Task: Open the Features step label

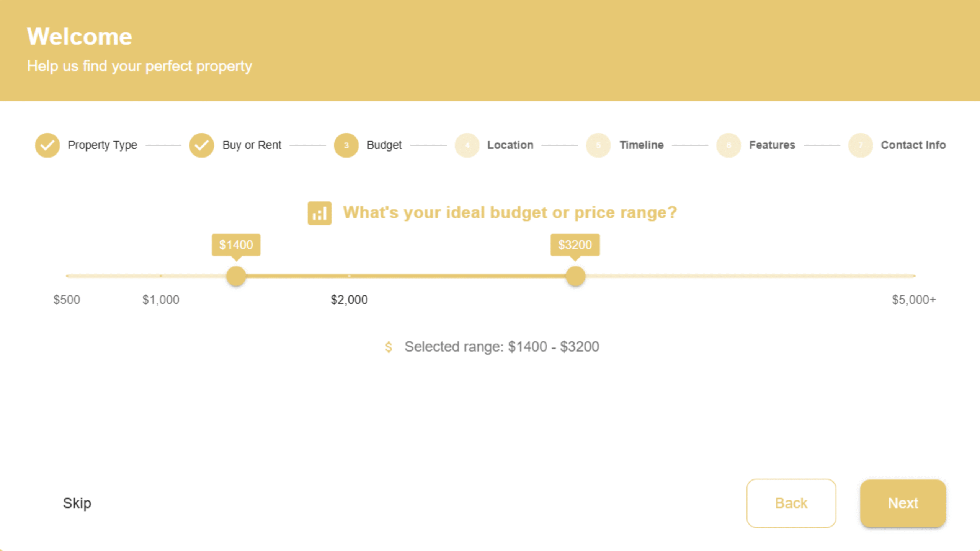Action: 772,145
